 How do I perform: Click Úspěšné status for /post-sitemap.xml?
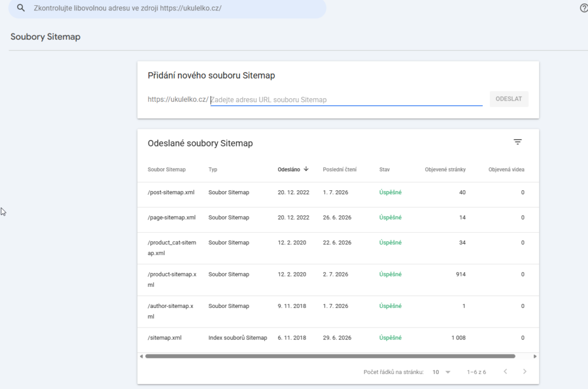[390, 192]
